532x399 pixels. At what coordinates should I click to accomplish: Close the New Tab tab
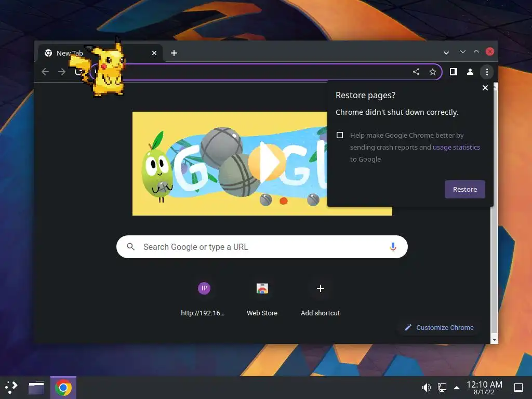click(154, 53)
